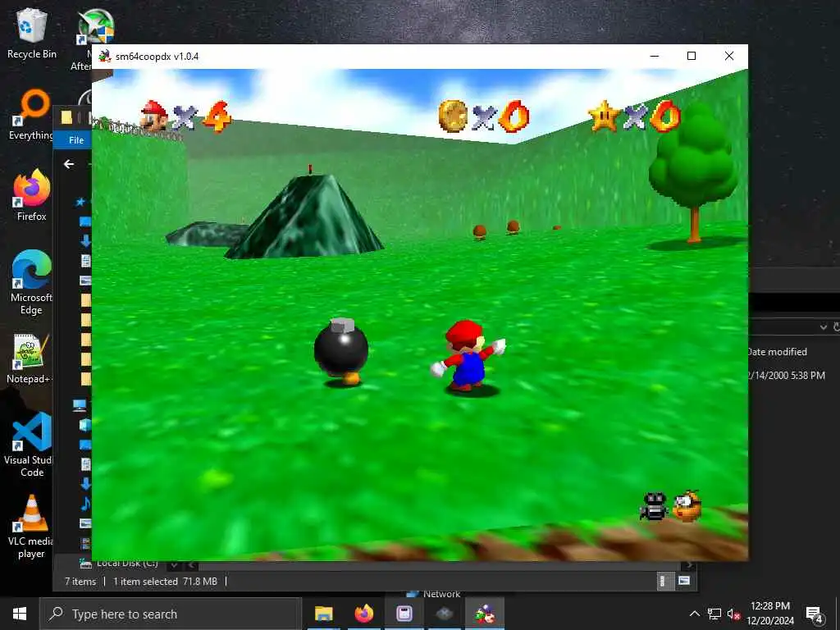Open the taskbar clock and date
This screenshot has height=630, width=840.
(770, 614)
